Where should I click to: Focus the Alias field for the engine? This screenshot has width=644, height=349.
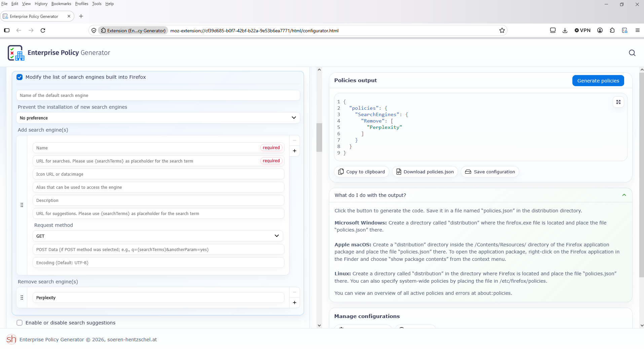[158, 187]
